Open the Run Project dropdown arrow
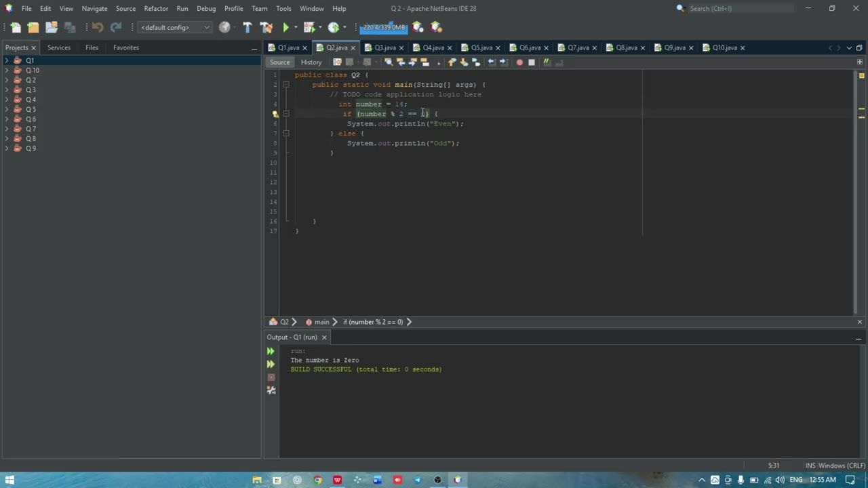The width and height of the screenshot is (868, 488). coord(296,28)
